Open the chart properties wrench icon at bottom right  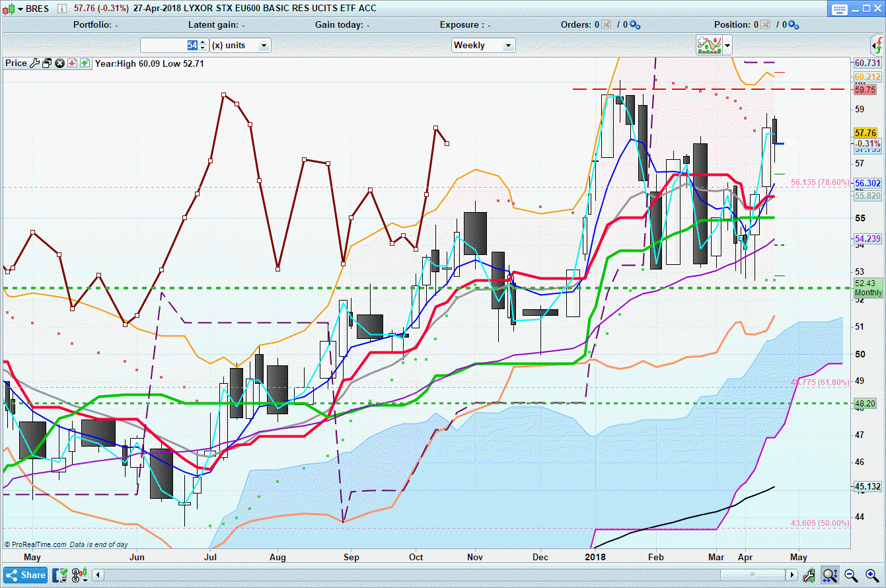(x=810, y=575)
